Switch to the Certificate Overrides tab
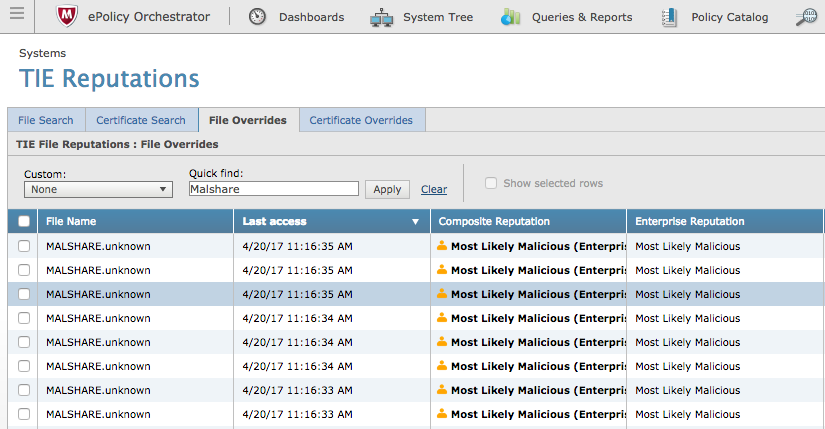825x429 pixels. [x=361, y=120]
